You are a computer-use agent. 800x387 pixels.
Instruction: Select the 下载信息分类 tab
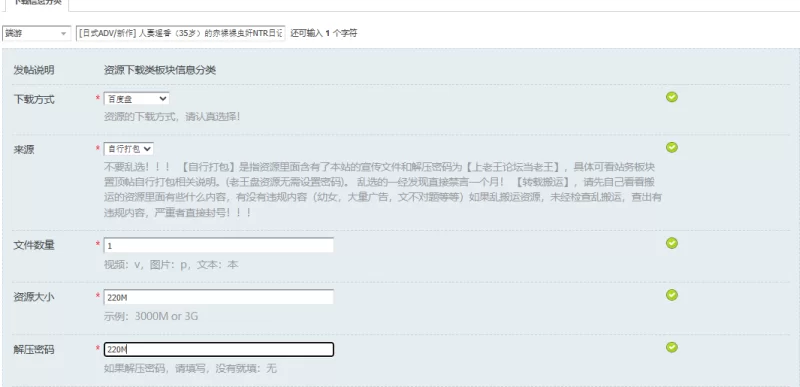(x=37, y=3)
